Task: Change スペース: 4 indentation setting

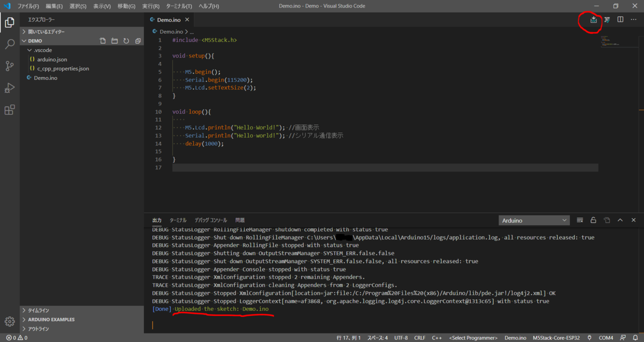Action: tap(377, 338)
